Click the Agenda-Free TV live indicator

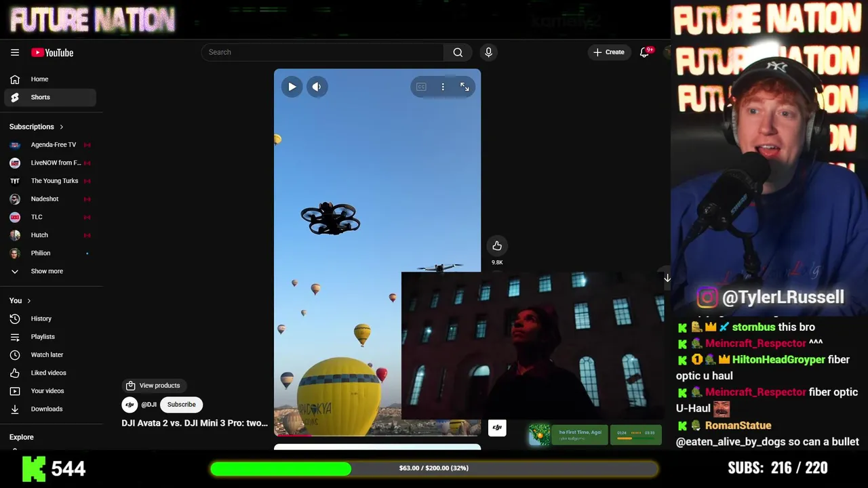click(87, 144)
